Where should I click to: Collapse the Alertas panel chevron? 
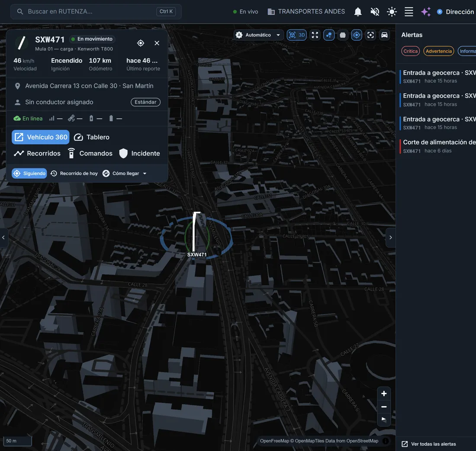(391, 238)
